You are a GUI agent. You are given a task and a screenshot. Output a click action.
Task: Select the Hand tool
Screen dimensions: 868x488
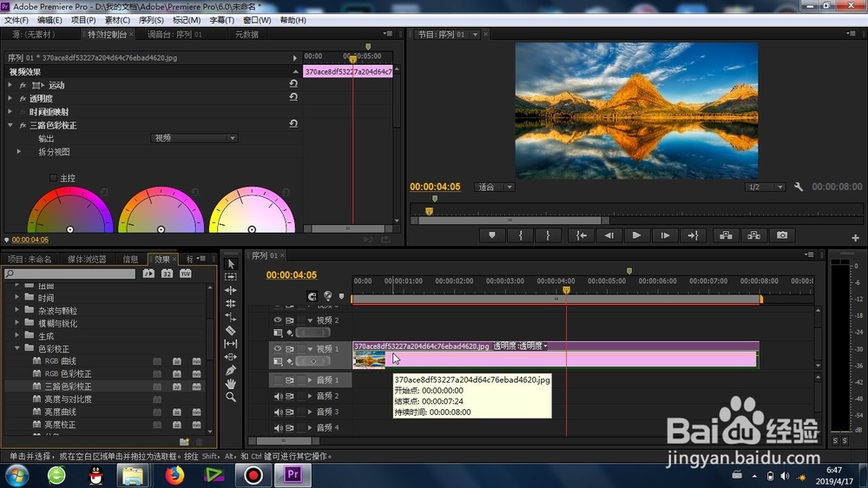(231, 384)
